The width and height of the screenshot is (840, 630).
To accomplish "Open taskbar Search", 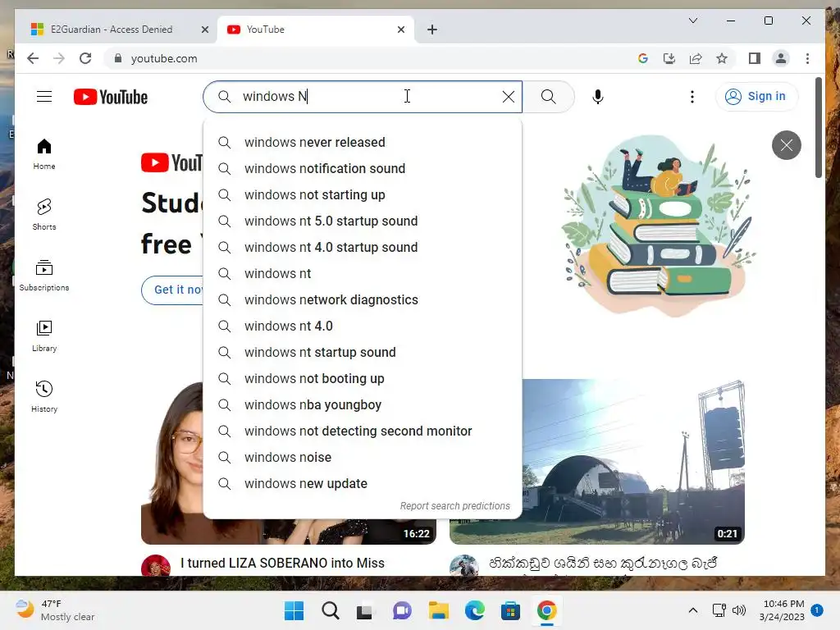I will coord(330,610).
